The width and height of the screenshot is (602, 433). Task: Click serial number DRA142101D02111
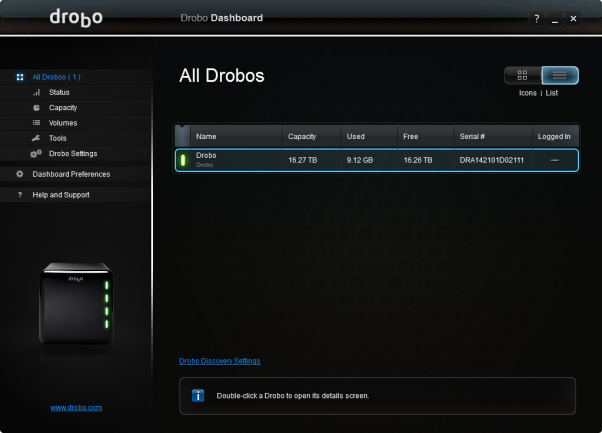coord(491,160)
